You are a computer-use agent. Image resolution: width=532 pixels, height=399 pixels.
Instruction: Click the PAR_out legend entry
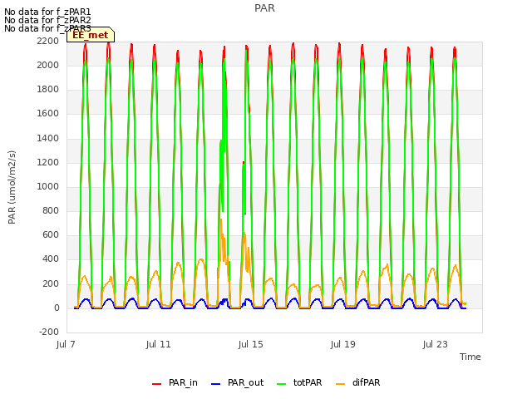[237, 382]
